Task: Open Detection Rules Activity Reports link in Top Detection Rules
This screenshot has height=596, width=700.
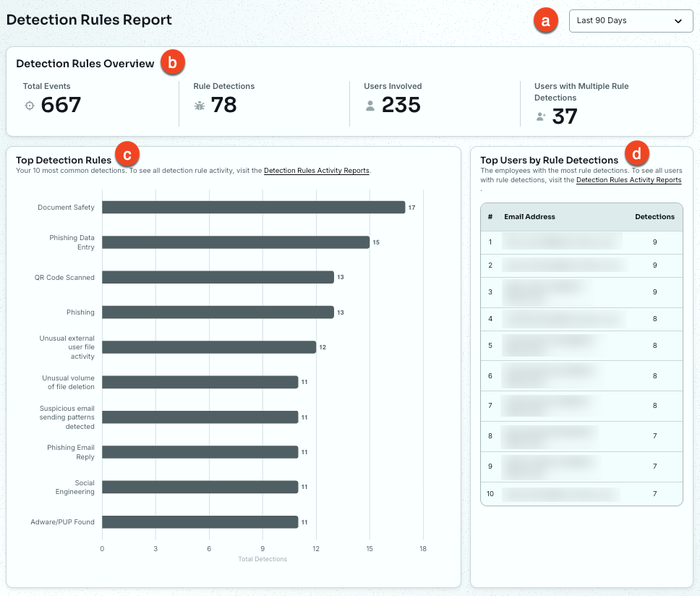Action: [317, 171]
